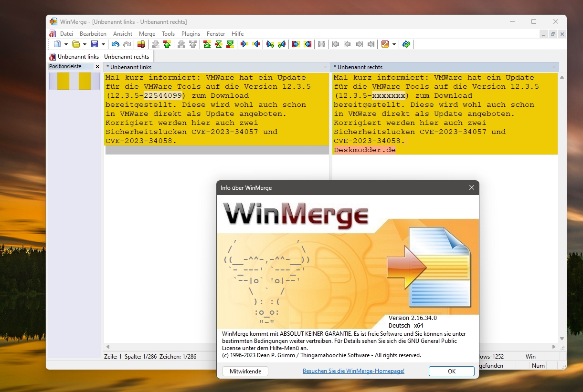Click the Open folder toolbar icon
The width and height of the screenshot is (583, 392).
(x=76, y=44)
